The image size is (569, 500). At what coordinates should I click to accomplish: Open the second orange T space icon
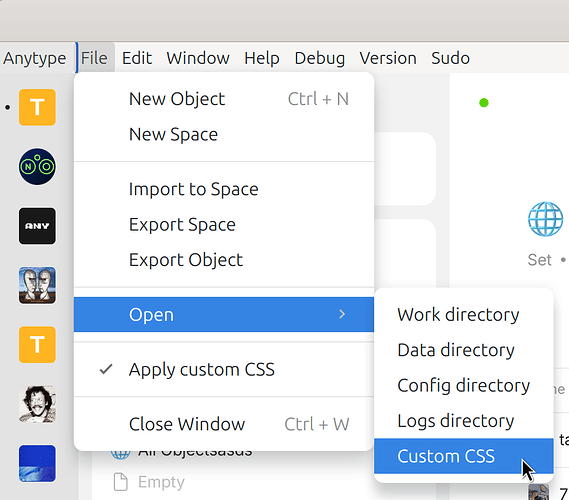click(37, 344)
